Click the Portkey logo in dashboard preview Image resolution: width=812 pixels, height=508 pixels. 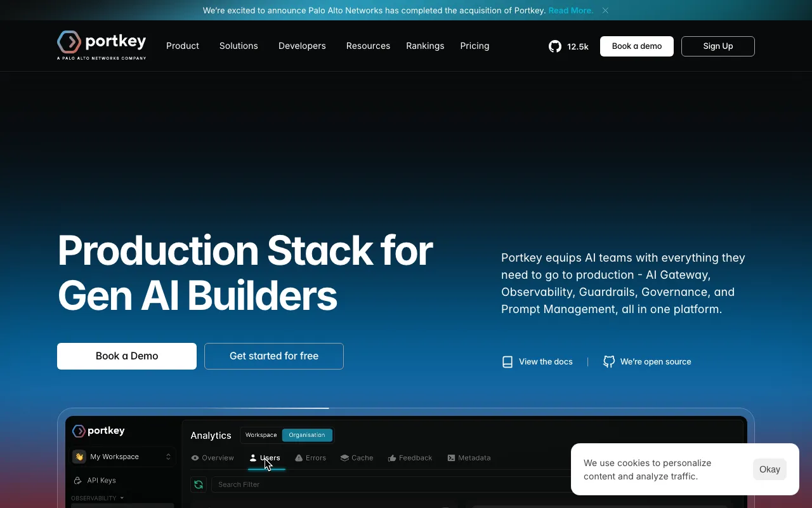point(98,431)
